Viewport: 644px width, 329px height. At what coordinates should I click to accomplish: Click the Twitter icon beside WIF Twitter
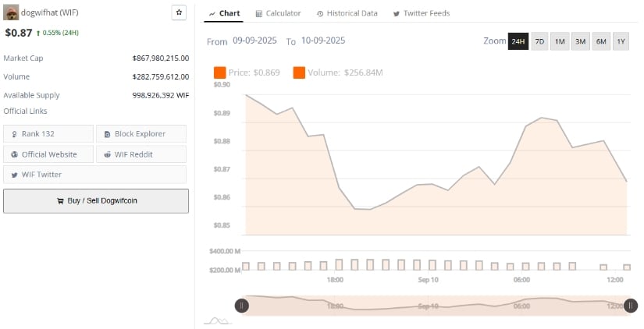pyautogui.click(x=14, y=175)
